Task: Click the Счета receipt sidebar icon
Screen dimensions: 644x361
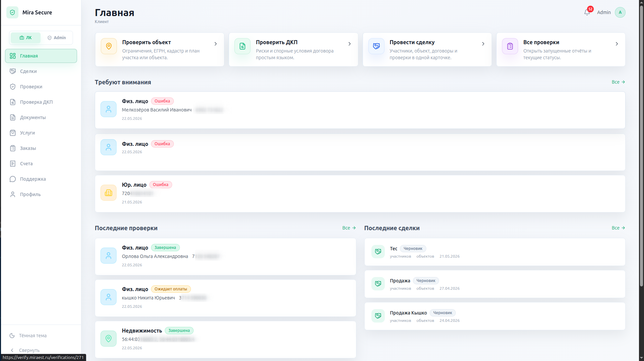Action: tap(13, 164)
